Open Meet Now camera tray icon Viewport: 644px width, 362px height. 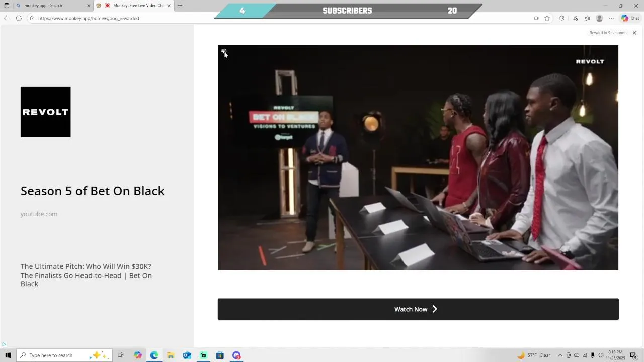pyautogui.click(x=569, y=355)
